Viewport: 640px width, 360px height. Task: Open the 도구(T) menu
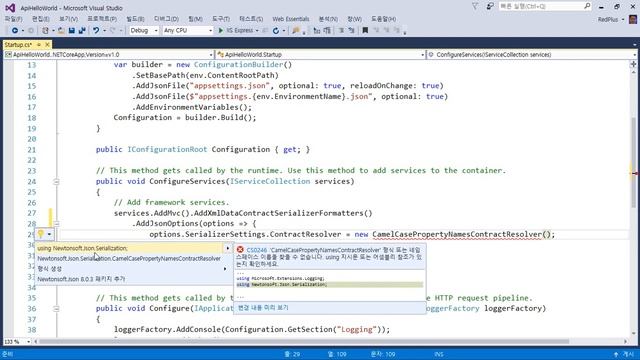[x=220, y=19]
